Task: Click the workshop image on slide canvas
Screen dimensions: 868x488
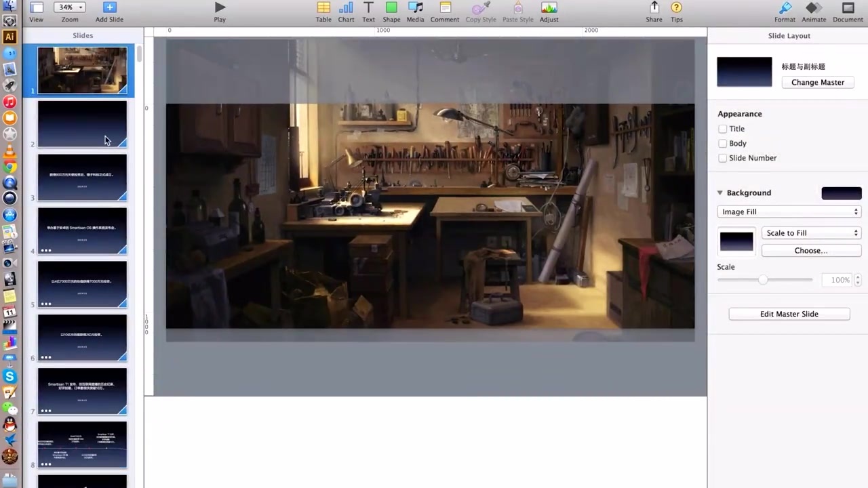Action: click(x=430, y=216)
